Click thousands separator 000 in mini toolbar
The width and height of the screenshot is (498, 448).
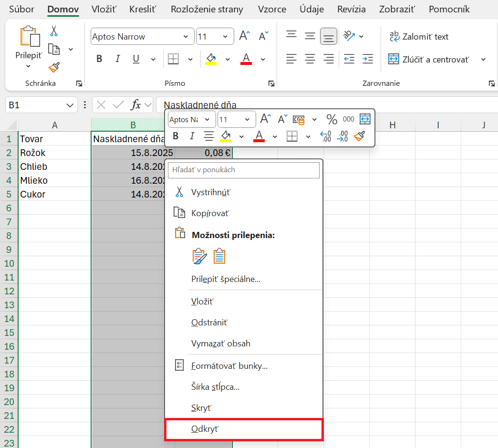click(348, 119)
